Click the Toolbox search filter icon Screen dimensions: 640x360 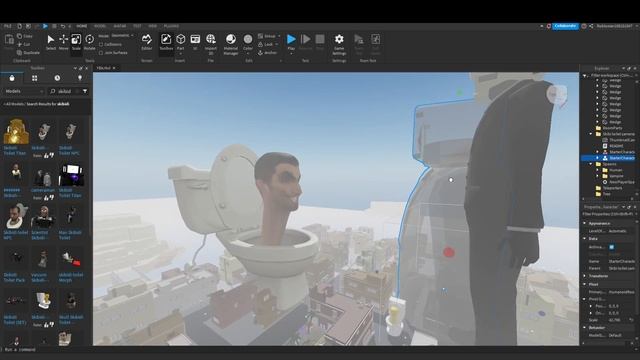(85, 91)
